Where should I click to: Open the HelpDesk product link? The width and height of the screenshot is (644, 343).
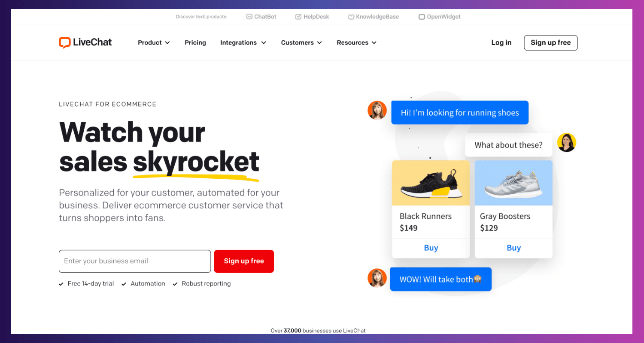(312, 17)
